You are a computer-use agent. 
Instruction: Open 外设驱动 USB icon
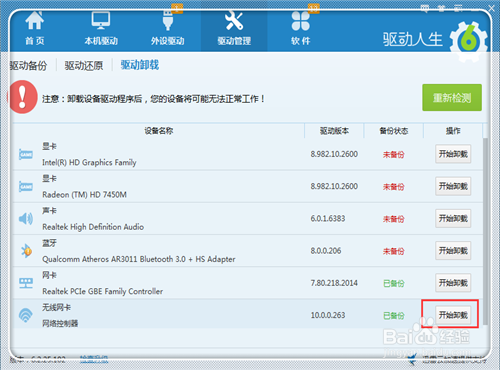[x=168, y=21]
